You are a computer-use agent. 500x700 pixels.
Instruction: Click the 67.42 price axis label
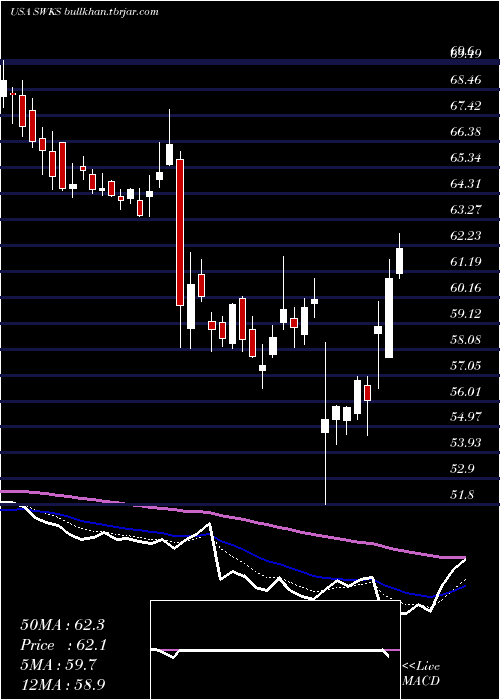(466, 106)
